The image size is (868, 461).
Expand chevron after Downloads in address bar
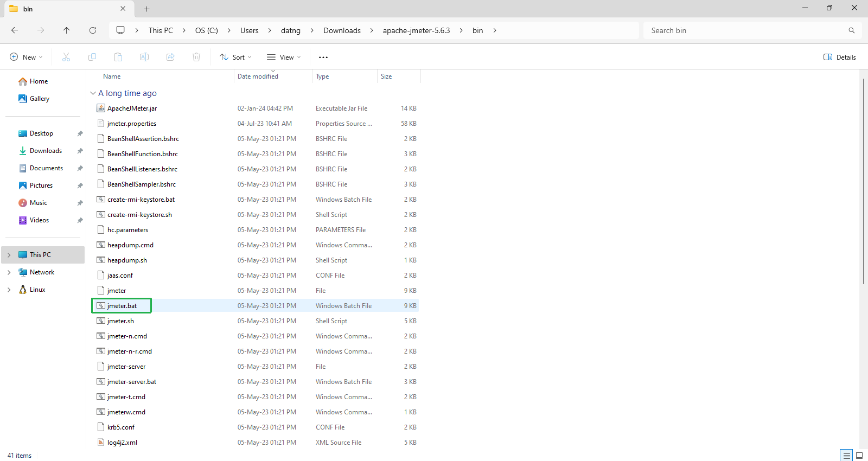372,30
